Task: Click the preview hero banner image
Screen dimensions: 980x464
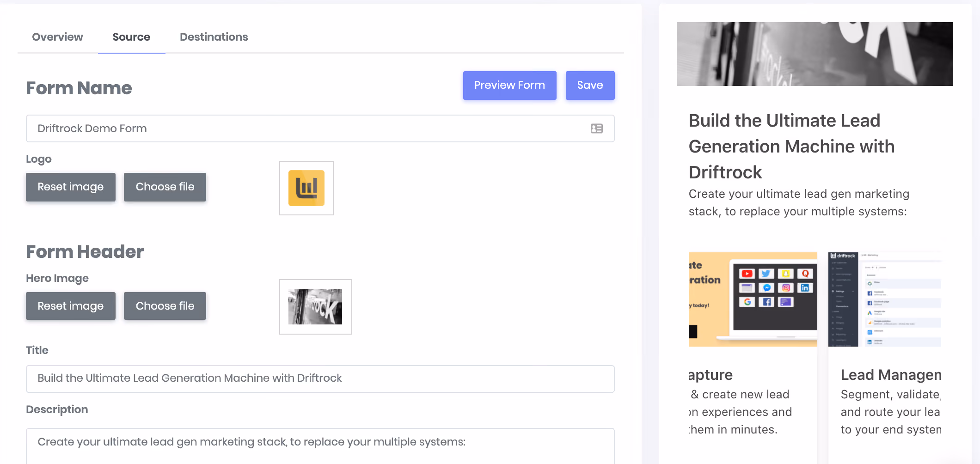Action: pos(815,54)
